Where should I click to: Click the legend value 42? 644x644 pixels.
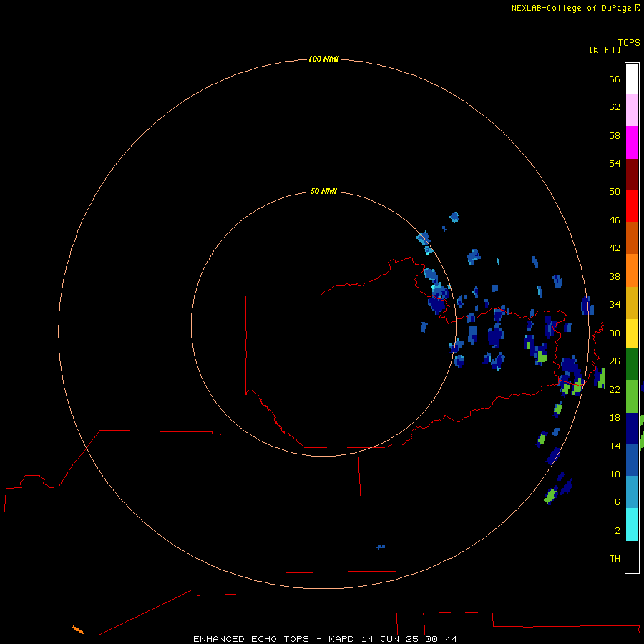coord(615,248)
